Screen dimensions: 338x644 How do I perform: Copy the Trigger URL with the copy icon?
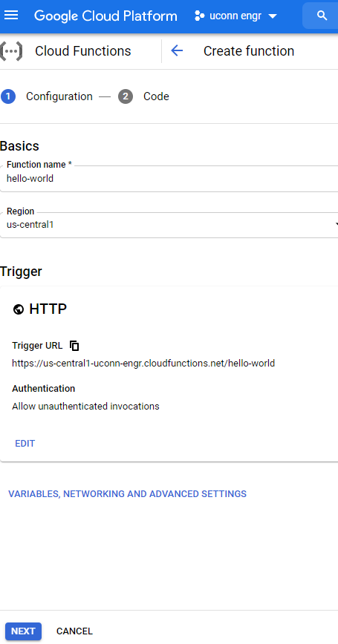tap(74, 346)
